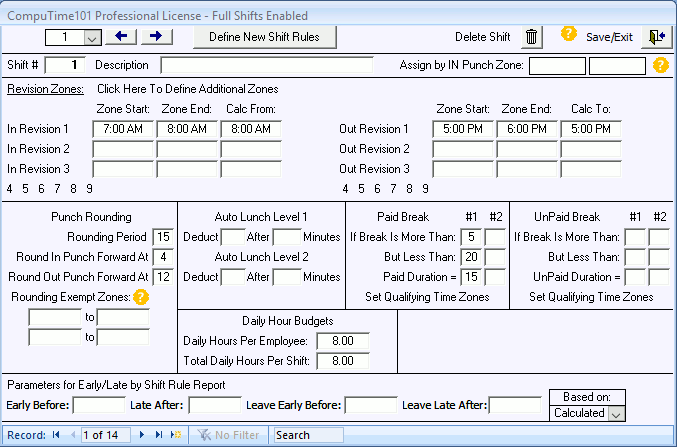Click Define New Shift Rules button

[264, 37]
